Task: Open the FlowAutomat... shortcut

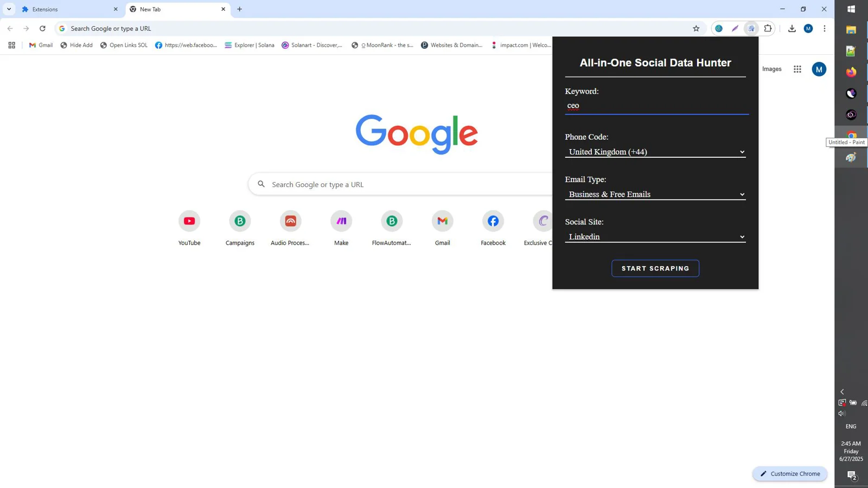Action: click(x=392, y=228)
